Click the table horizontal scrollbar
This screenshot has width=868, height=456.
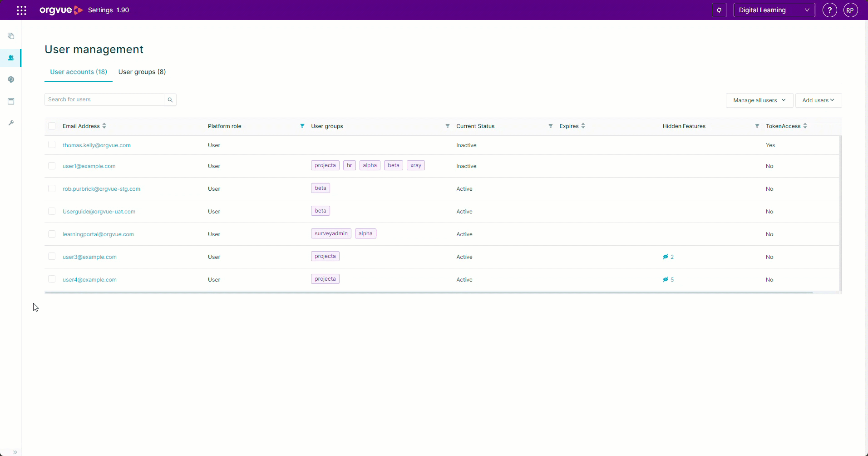[x=429, y=292]
